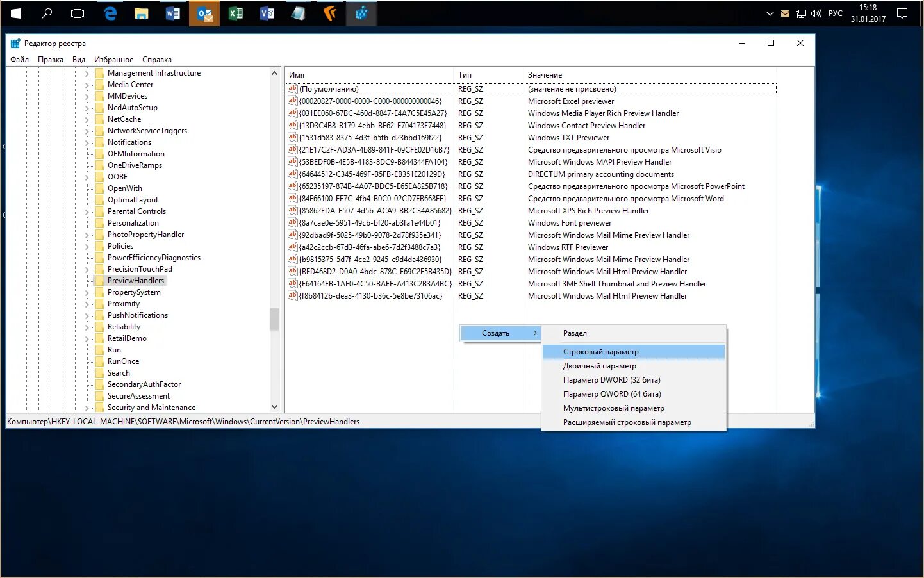Click the РУС language indicator
The height and width of the screenshot is (578, 924).
pos(836,13)
